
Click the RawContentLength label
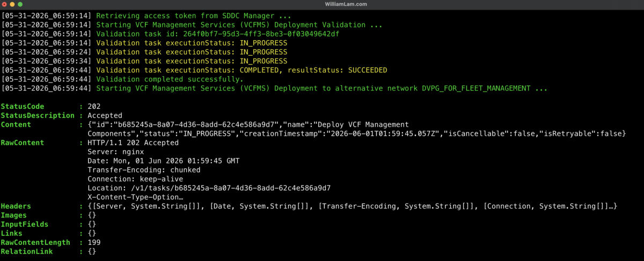click(35, 242)
